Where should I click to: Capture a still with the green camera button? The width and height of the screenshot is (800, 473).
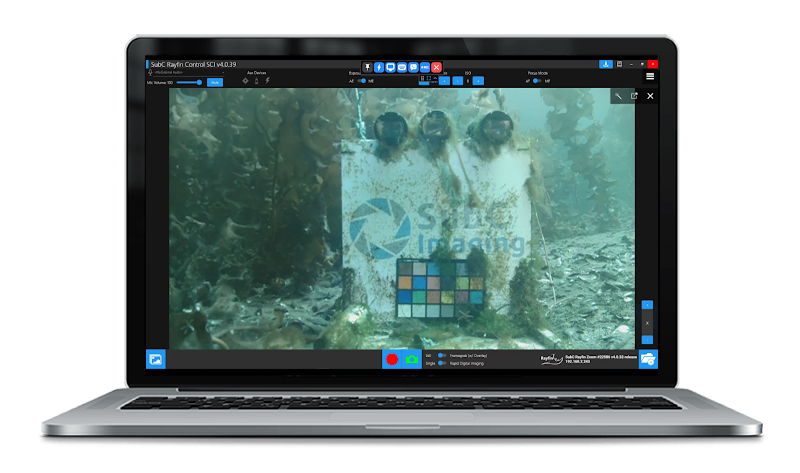[x=411, y=359]
